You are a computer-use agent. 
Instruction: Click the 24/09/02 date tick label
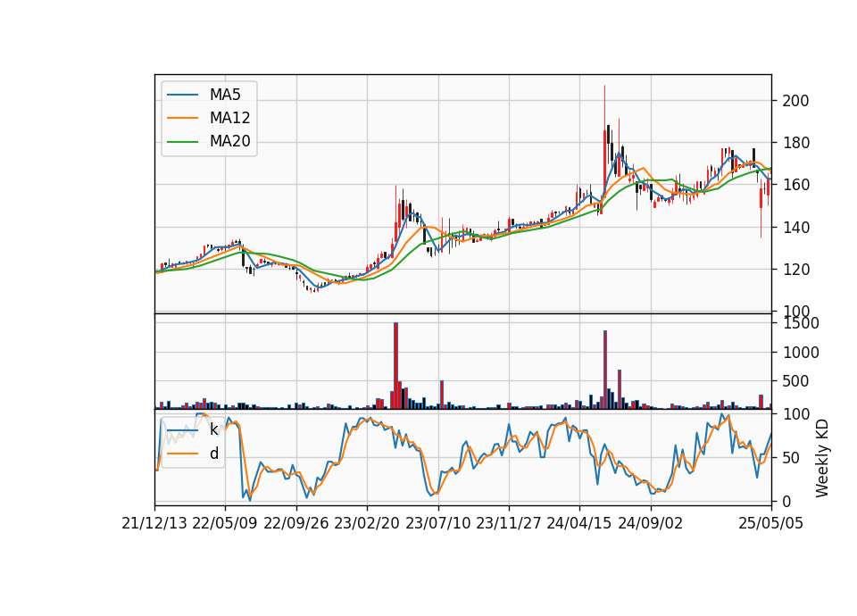pos(651,523)
